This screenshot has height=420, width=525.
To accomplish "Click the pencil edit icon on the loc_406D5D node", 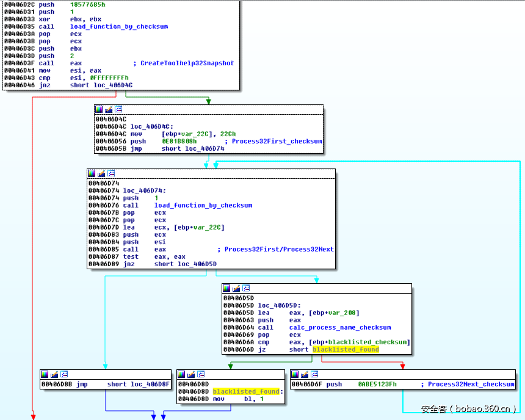I will 236,288.
